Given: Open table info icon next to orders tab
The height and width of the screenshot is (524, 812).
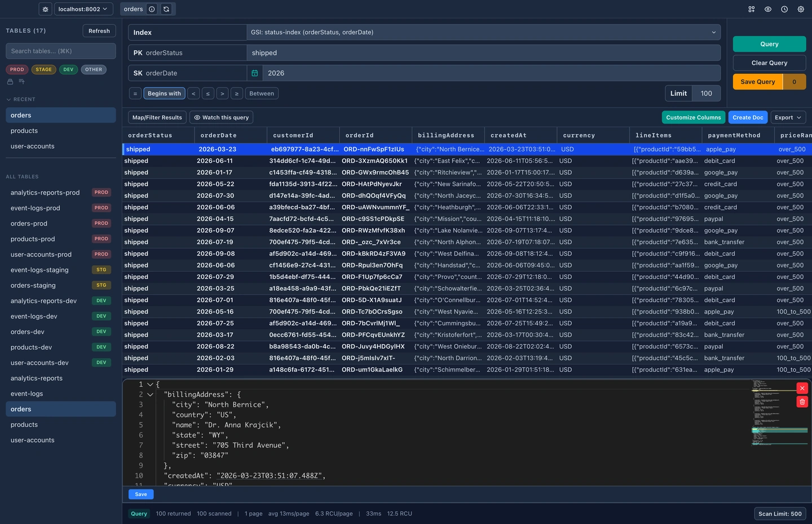Looking at the screenshot, I should click(152, 9).
